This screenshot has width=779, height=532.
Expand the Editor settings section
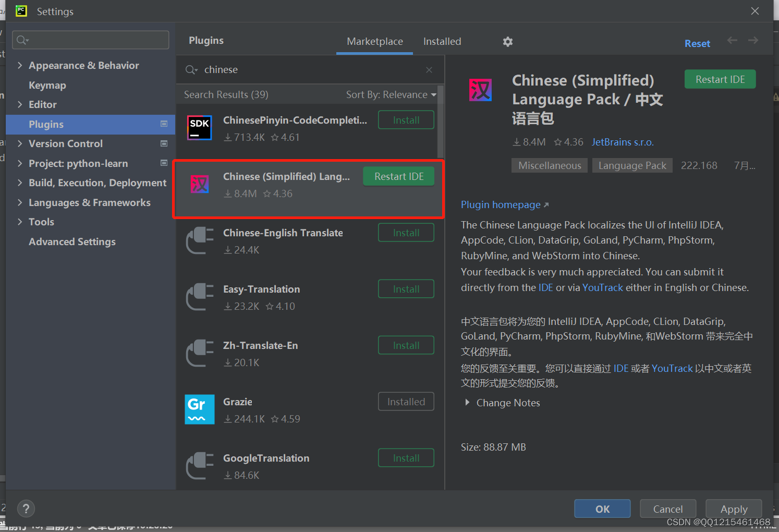coord(20,104)
